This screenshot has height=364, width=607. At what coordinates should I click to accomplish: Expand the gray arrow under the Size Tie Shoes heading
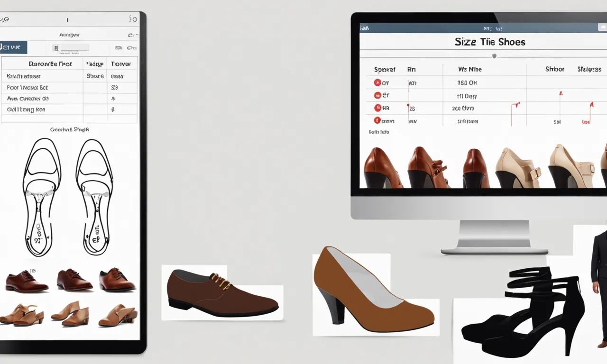click(x=494, y=56)
